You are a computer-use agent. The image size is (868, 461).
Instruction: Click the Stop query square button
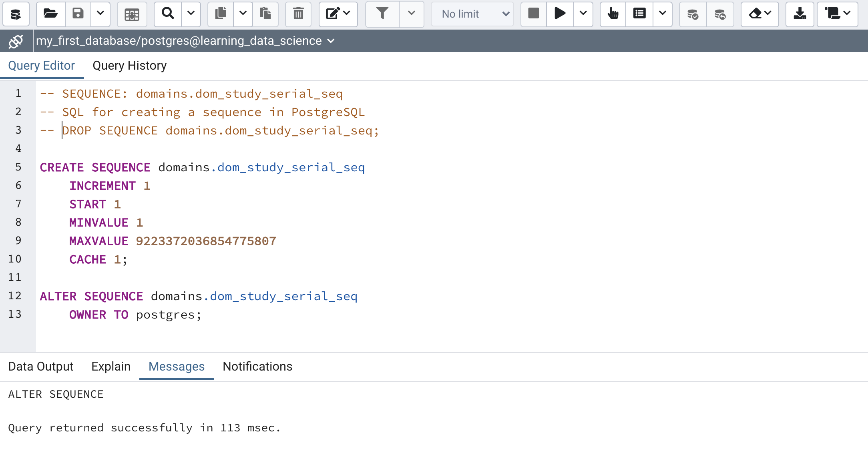(x=533, y=14)
